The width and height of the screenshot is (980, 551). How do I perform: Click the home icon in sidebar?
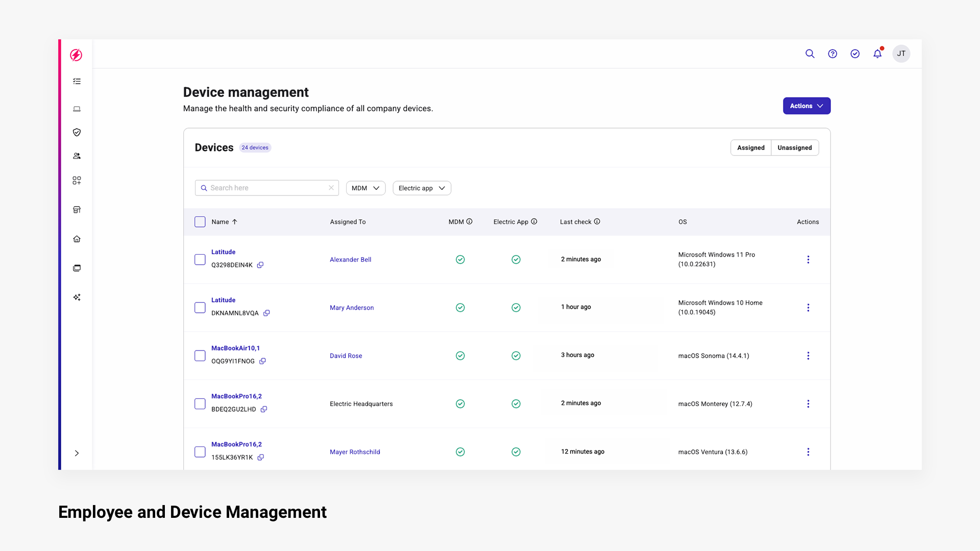click(77, 239)
